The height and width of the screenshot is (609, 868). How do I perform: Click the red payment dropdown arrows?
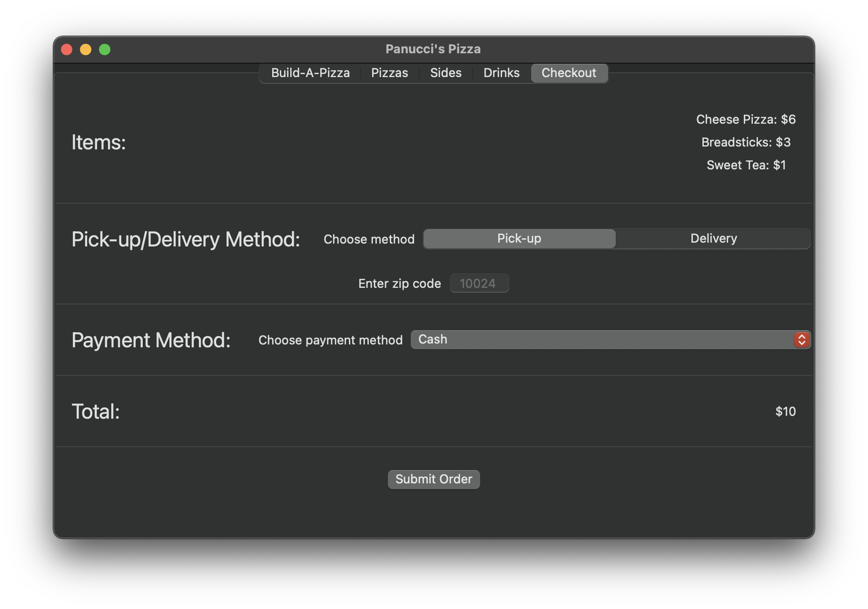[802, 340]
